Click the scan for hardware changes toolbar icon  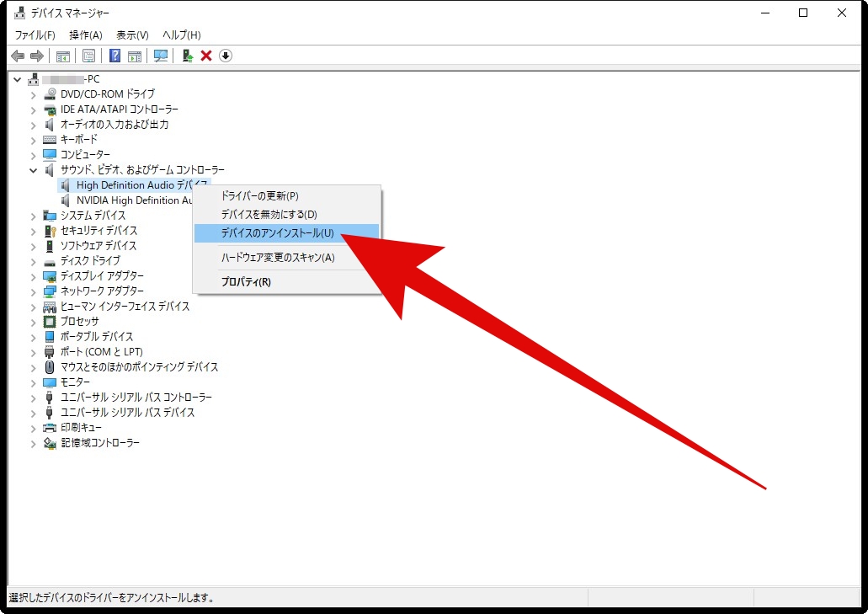161,56
